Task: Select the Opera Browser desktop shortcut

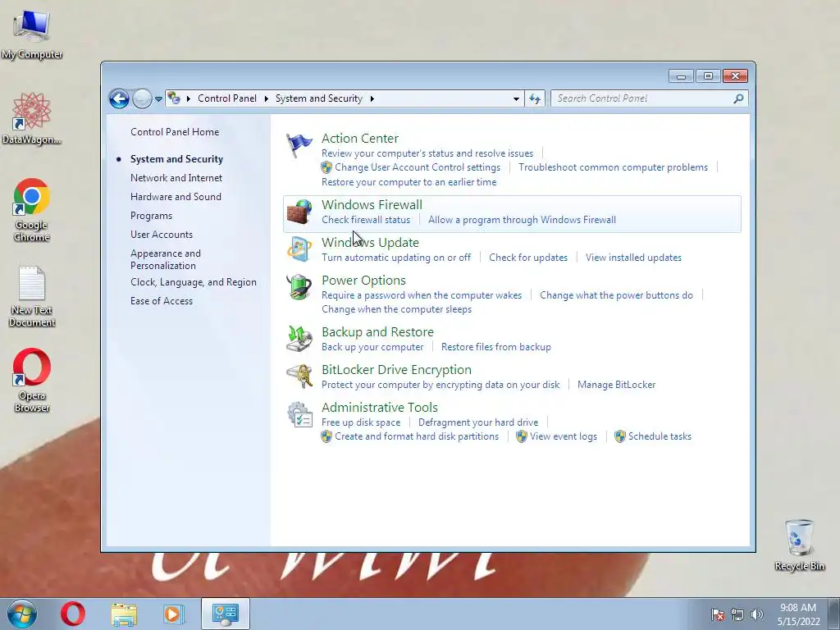Action: 32,381
